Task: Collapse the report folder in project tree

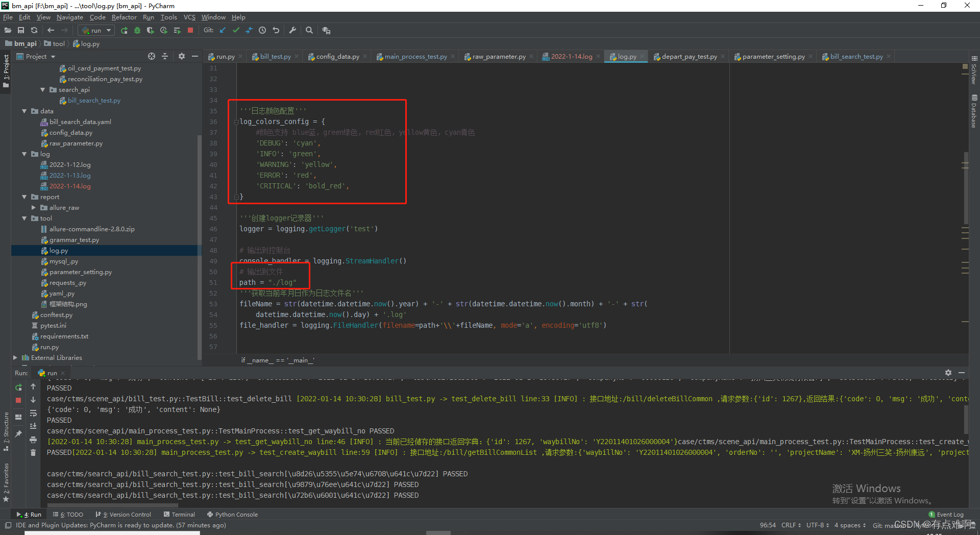Action: pyautogui.click(x=24, y=197)
